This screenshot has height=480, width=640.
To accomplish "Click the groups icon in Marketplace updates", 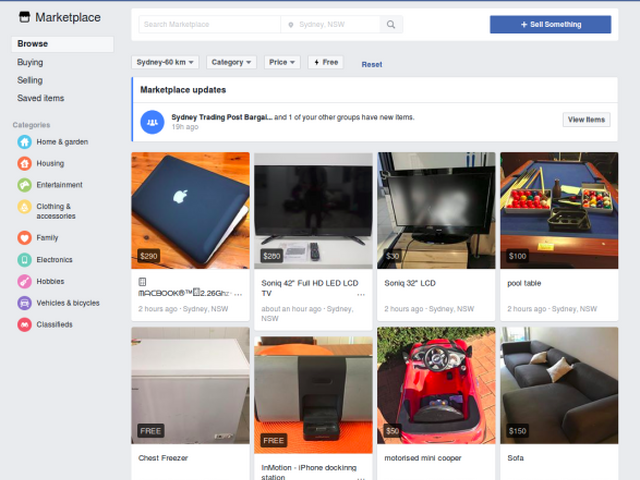I will coord(152,122).
